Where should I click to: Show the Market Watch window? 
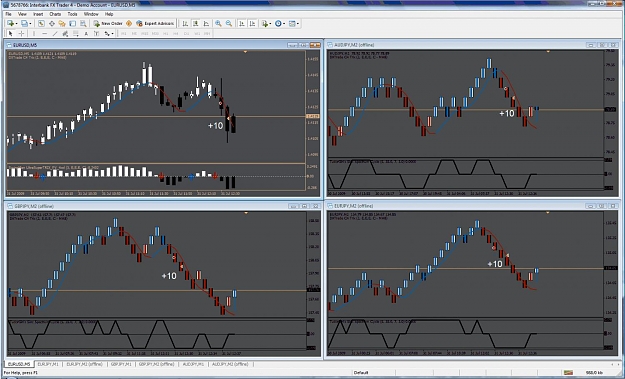[41, 24]
